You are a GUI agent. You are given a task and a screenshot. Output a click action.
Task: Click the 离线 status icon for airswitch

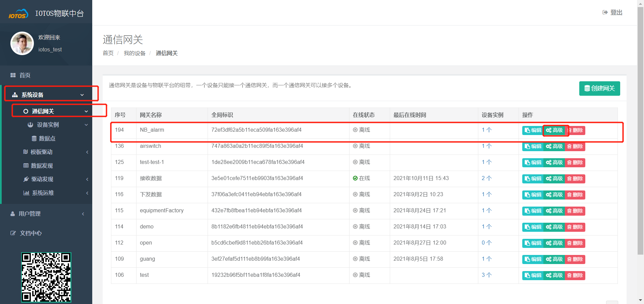[355, 146]
